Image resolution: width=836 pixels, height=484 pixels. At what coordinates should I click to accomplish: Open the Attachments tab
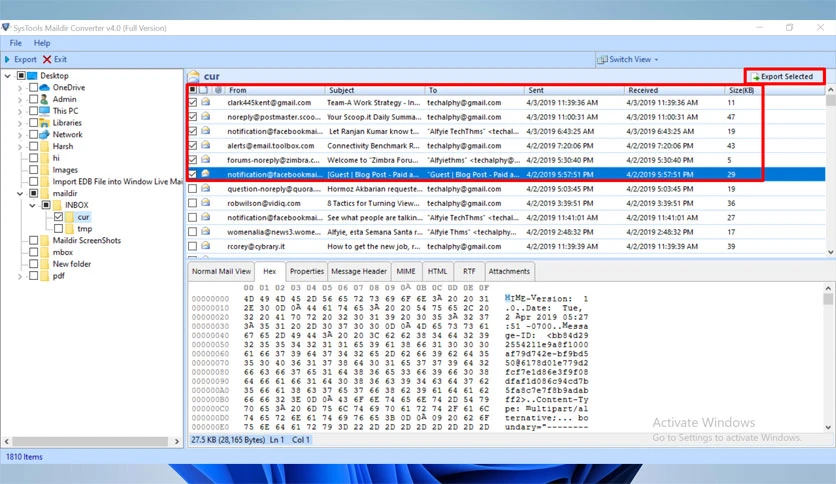509,271
